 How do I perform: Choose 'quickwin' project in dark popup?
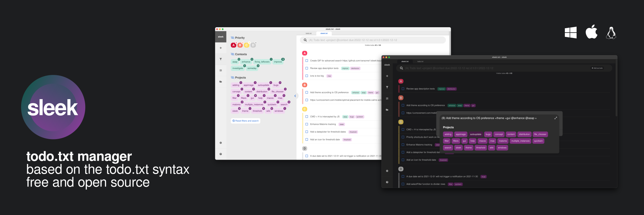tap(538, 141)
